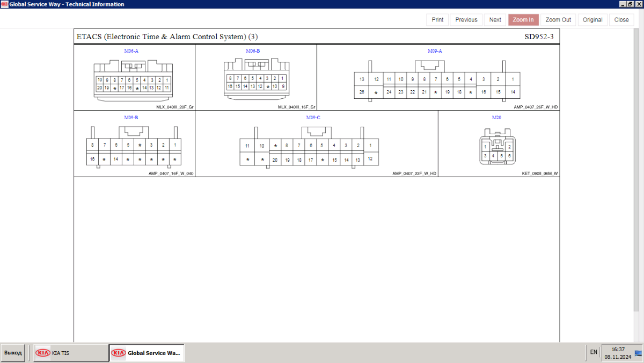Click the M06-A connector diagram
644x363 pixels.
[133, 79]
